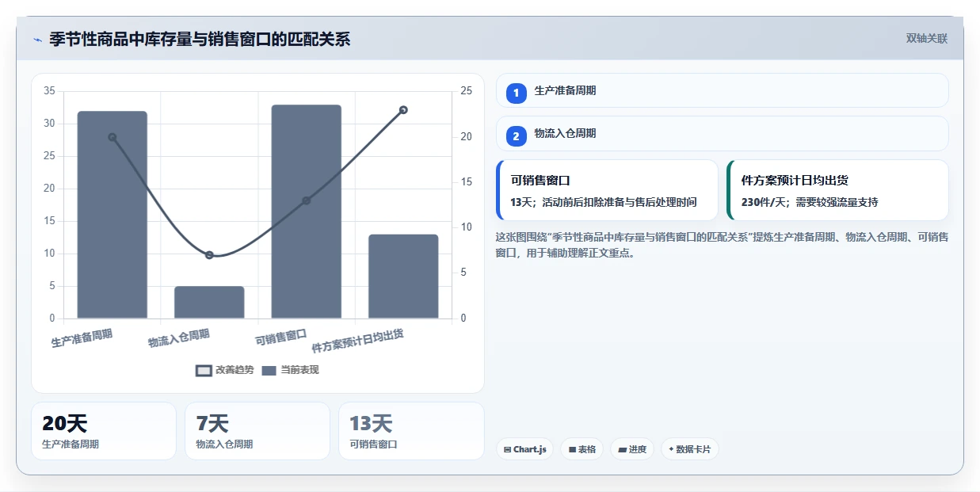Click the 当前表现 legend color box
This screenshot has width=980, height=492.
click(269, 370)
